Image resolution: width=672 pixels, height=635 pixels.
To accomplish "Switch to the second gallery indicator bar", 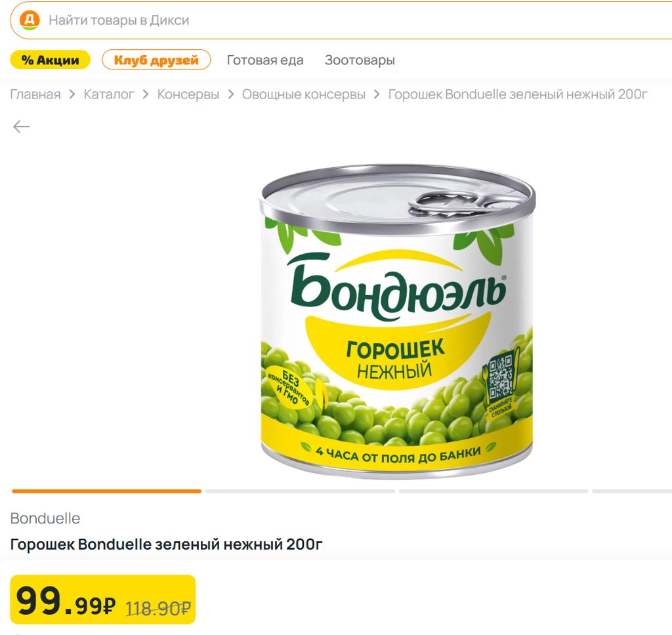I will tap(300, 491).
